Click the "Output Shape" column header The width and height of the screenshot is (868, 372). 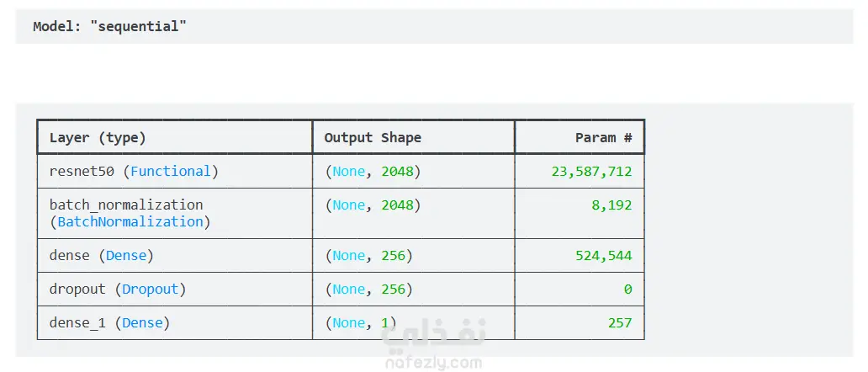point(373,137)
